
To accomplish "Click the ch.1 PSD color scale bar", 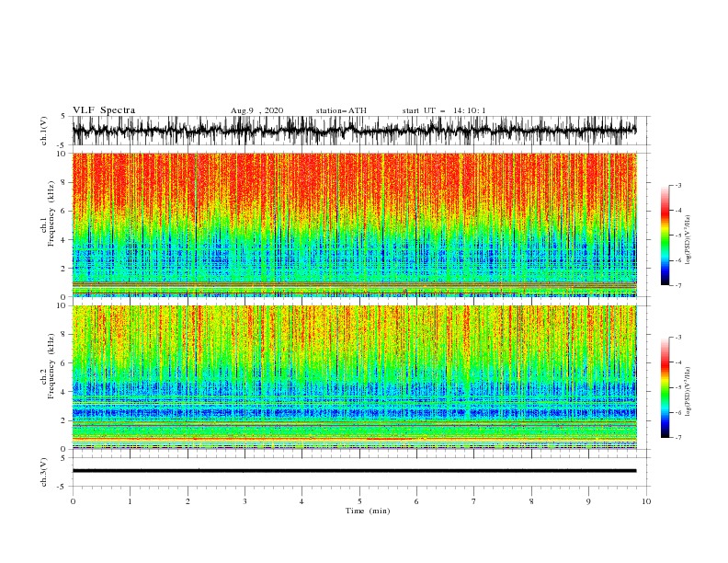I will 665,236.
